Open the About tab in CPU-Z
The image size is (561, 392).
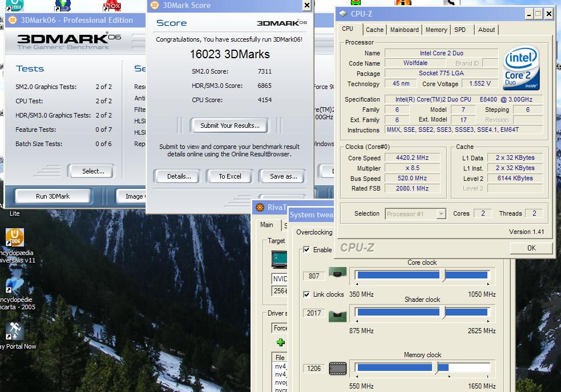(x=487, y=30)
